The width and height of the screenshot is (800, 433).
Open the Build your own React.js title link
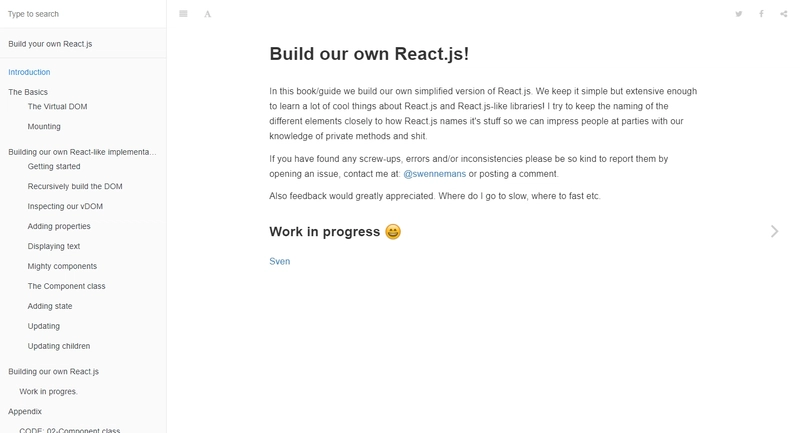pos(50,44)
